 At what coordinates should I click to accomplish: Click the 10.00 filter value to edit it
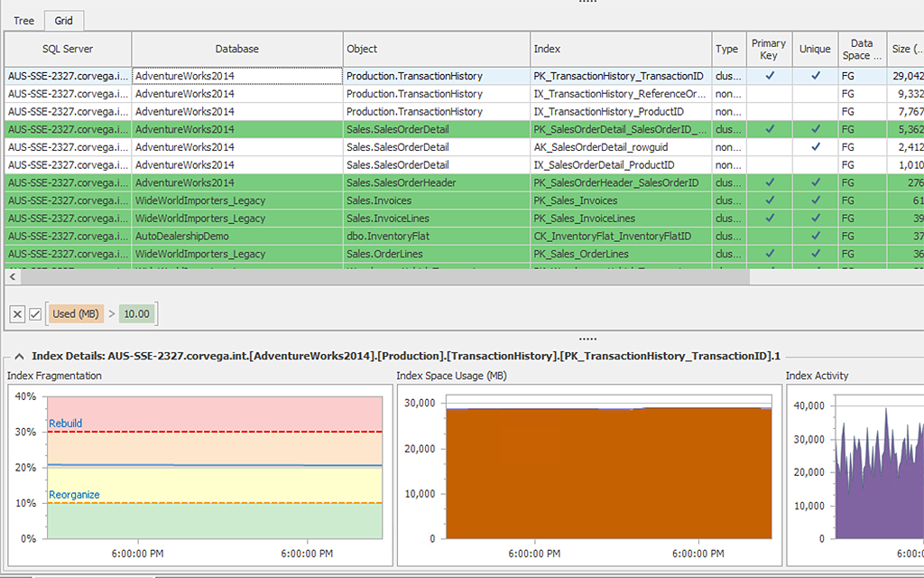[x=137, y=313]
